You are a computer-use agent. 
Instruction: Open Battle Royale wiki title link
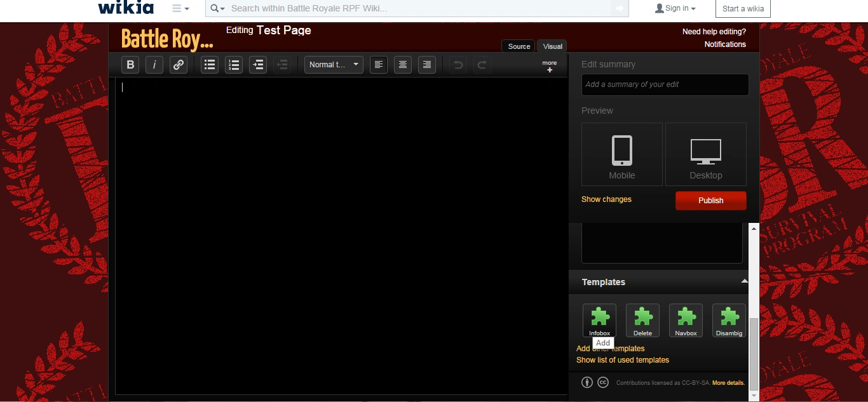pyautogui.click(x=167, y=39)
